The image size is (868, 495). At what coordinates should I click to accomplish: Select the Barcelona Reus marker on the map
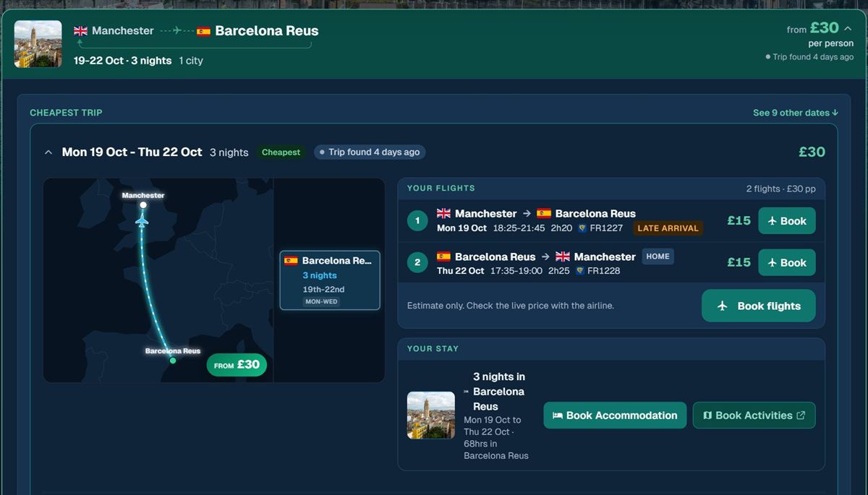[x=173, y=360]
